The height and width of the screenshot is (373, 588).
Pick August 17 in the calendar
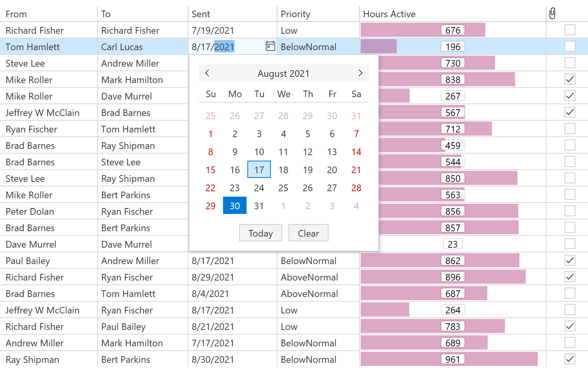click(259, 170)
